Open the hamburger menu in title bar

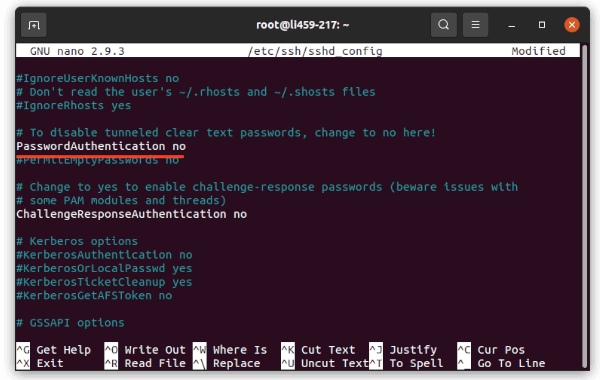coord(475,25)
